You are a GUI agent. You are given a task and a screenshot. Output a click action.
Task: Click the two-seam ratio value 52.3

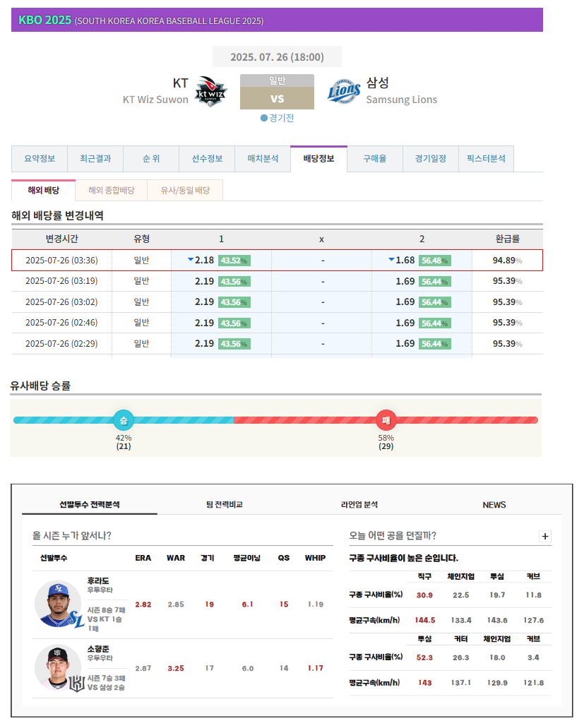point(424,658)
